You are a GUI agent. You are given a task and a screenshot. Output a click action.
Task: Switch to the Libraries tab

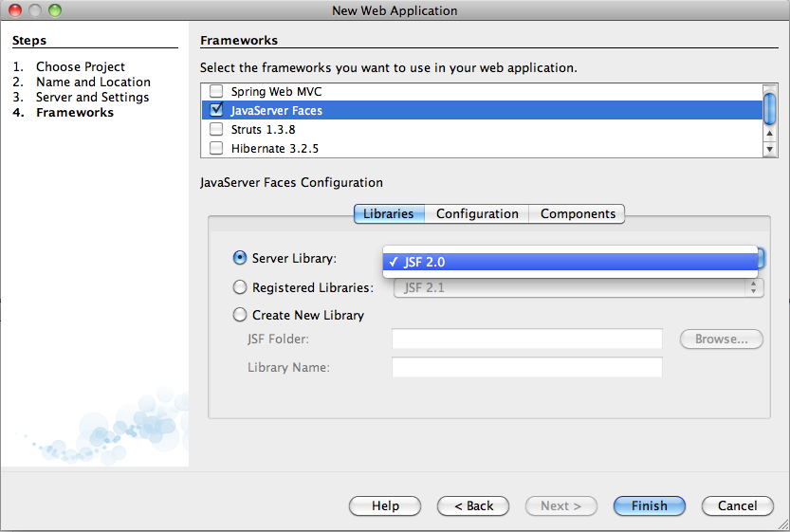[389, 213]
